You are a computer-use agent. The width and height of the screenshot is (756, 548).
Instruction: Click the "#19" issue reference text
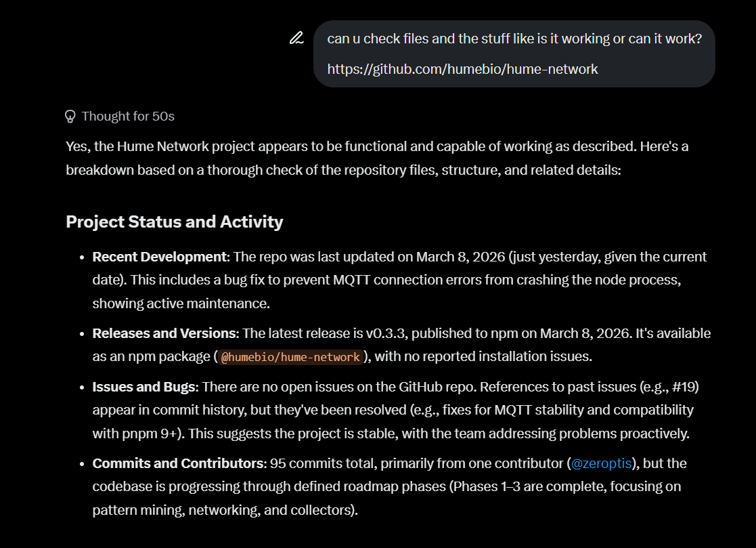[x=683, y=387]
